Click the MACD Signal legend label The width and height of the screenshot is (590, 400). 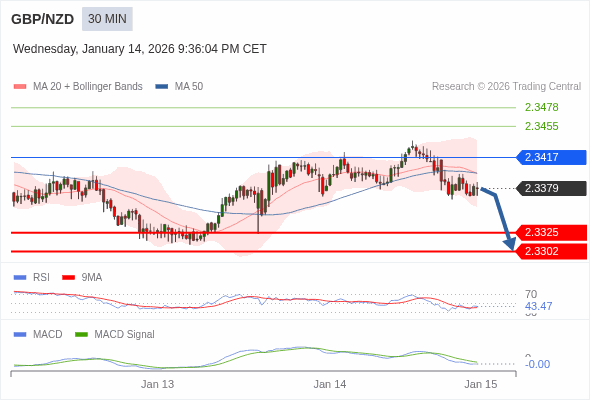coord(125,335)
